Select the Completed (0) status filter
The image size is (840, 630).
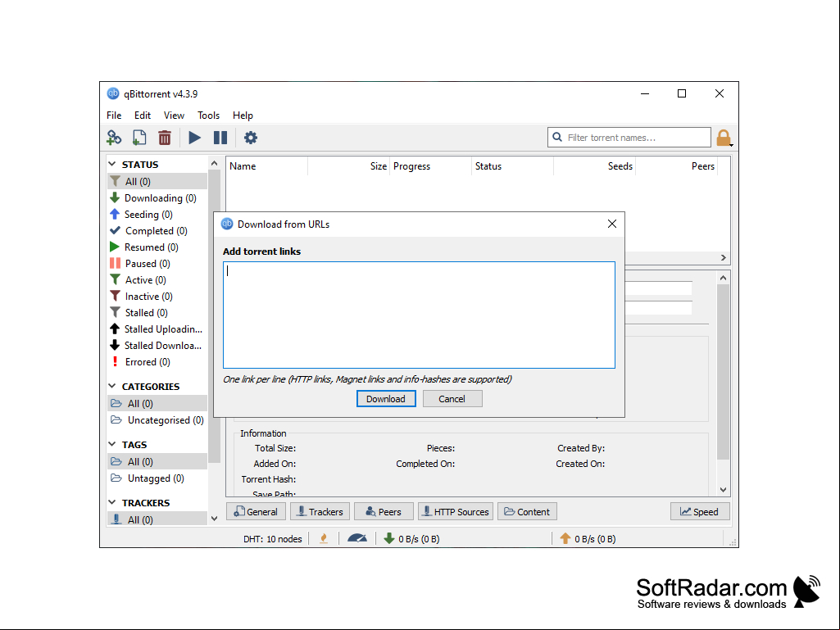[x=157, y=231]
